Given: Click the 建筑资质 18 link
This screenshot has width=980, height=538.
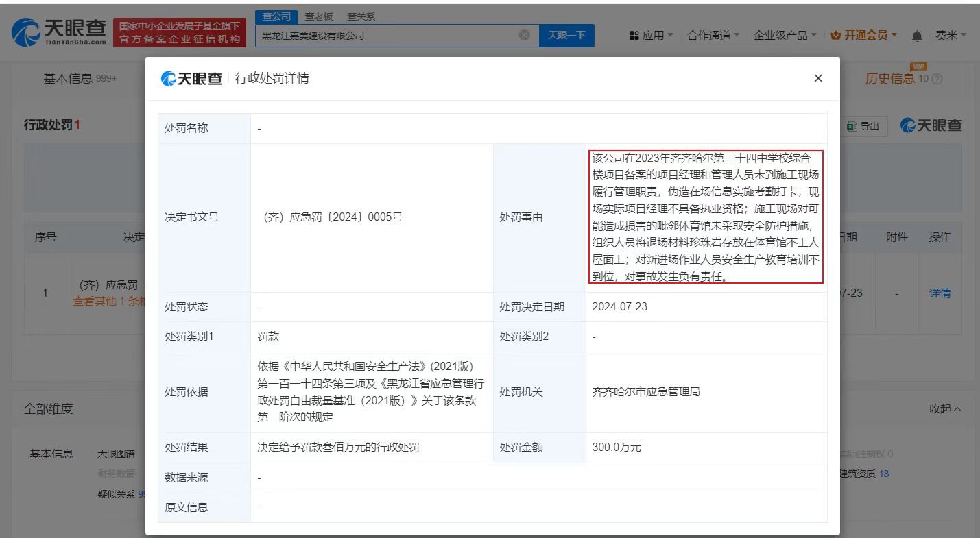Looking at the screenshot, I should pos(863,474).
